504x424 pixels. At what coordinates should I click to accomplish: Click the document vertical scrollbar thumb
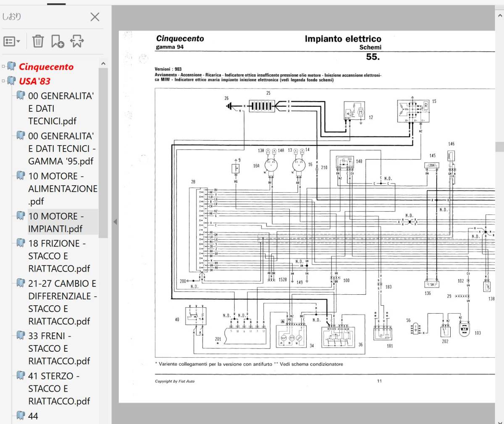pos(500,147)
